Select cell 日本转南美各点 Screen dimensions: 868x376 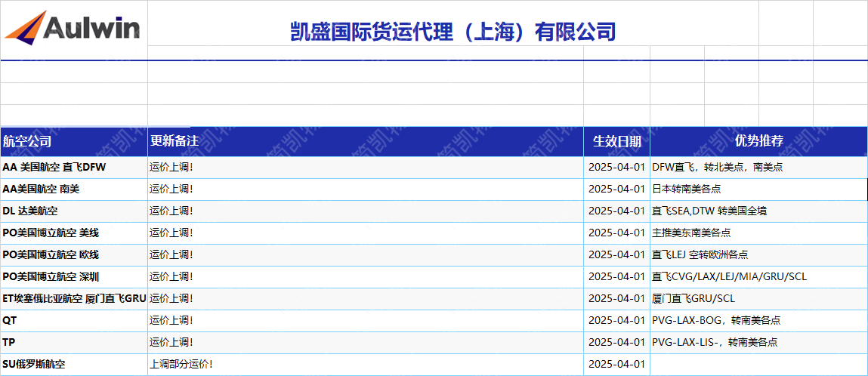759,190
